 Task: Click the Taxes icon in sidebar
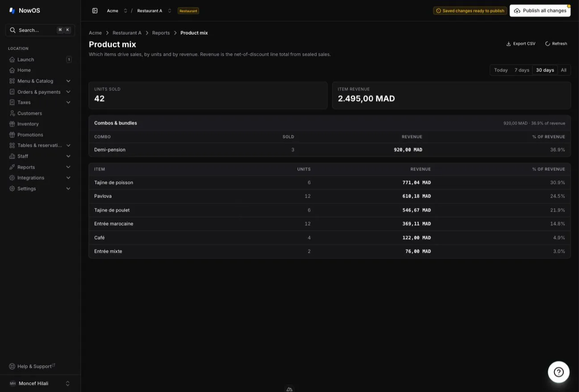click(12, 102)
